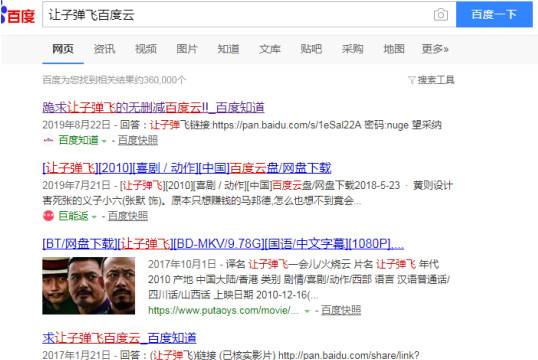Switch to the 资讯 tab
538x360 pixels.
[x=104, y=49]
